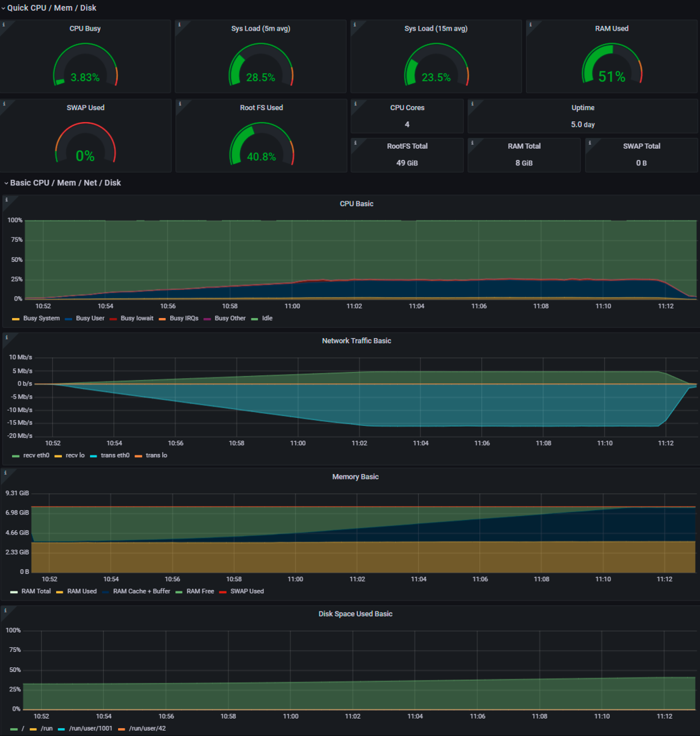This screenshot has height=736, width=700.
Task: Toggle RAM Cache + Buffer series in memory legend
Action: (141, 591)
